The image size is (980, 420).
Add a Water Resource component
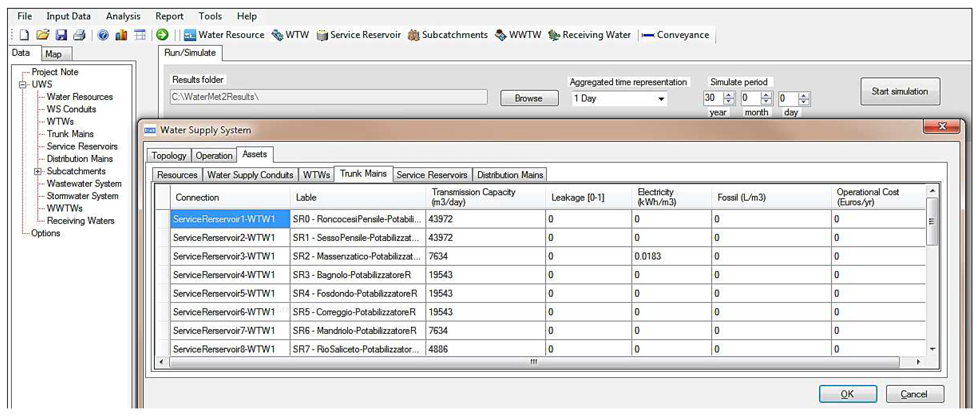pos(224,35)
